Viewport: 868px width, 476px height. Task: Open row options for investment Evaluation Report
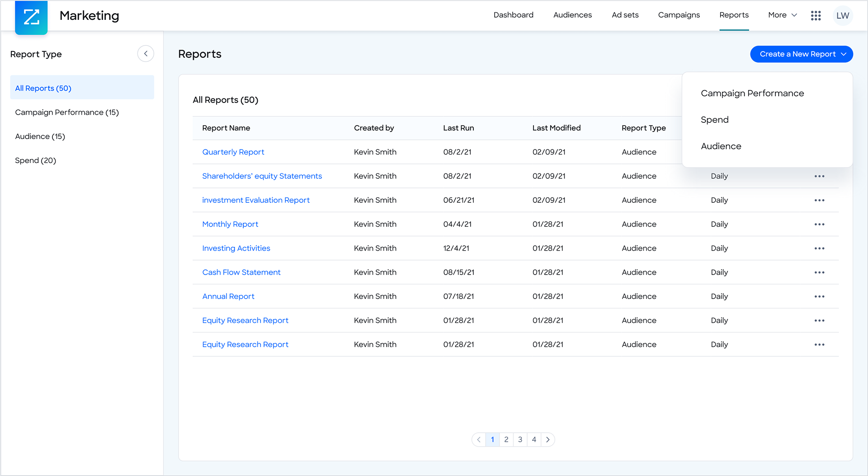(x=819, y=200)
